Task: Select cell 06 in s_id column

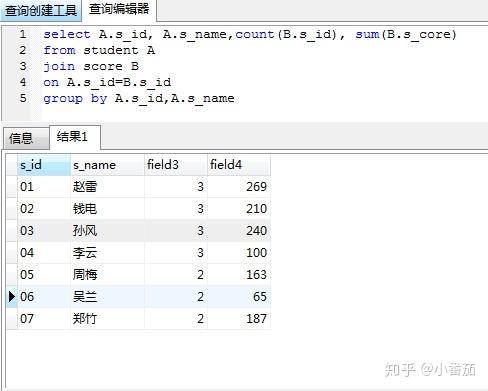Action: 44,297
